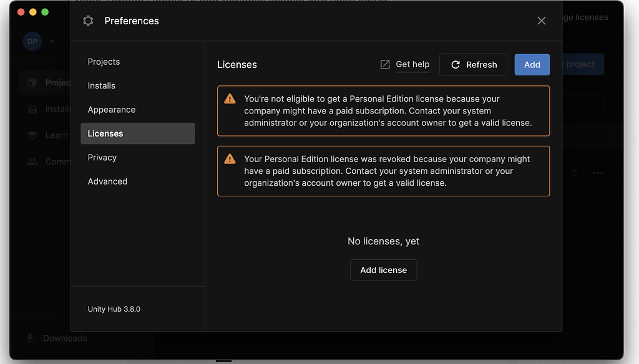This screenshot has width=639, height=364.
Task: Click the Get help external link icon
Action: coord(385,64)
